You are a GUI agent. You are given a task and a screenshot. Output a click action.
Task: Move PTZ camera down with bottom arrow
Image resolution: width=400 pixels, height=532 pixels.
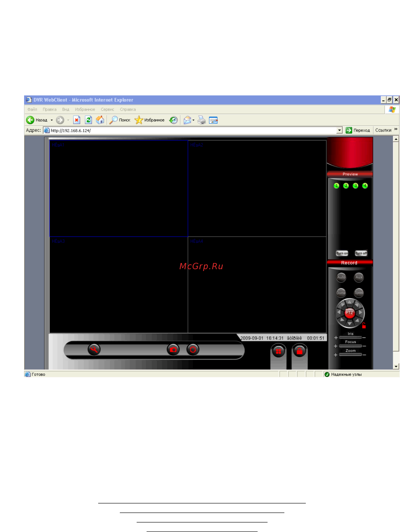[x=350, y=323]
